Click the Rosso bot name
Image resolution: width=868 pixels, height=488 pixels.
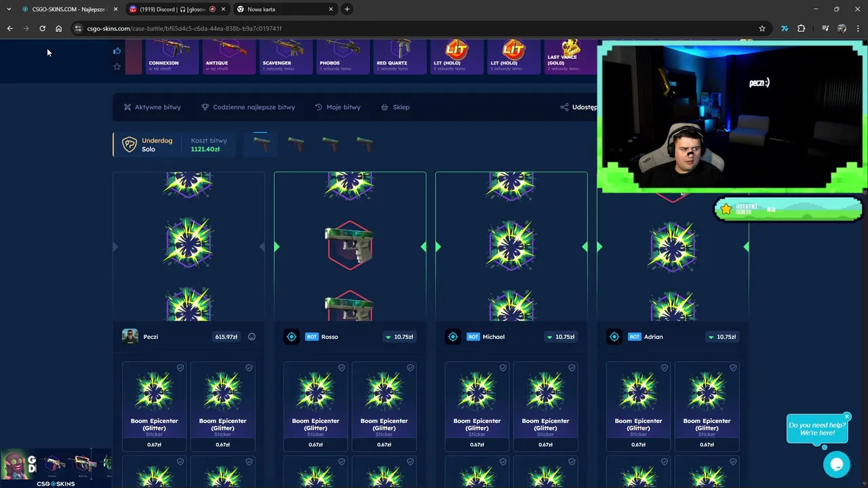click(x=330, y=337)
